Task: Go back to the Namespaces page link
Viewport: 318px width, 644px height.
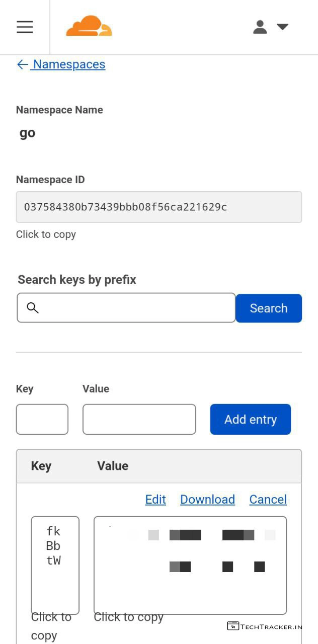Action: coord(69,64)
